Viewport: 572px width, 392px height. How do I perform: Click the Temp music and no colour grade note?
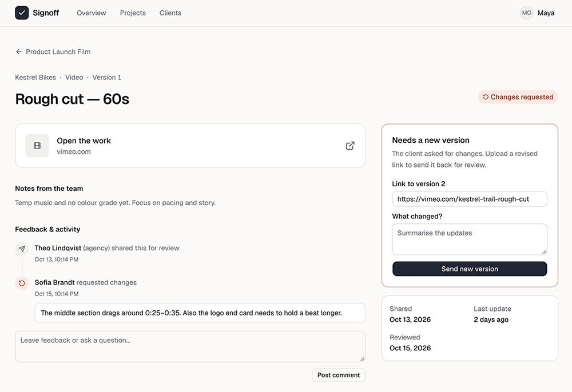(116, 202)
